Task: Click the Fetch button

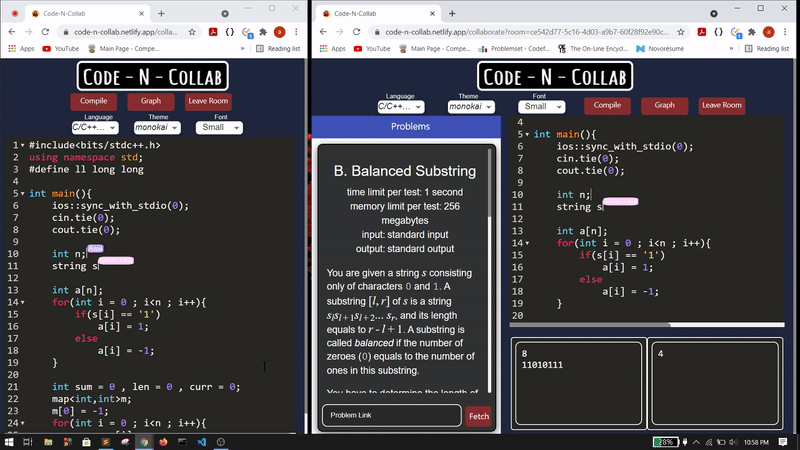Action: pos(479,416)
